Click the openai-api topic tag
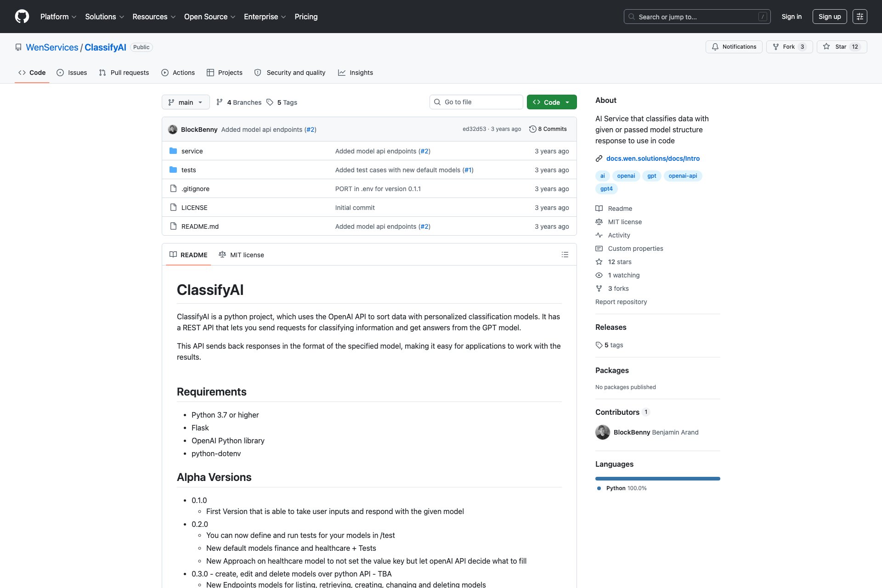The height and width of the screenshot is (588, 882). pos(682,176)
